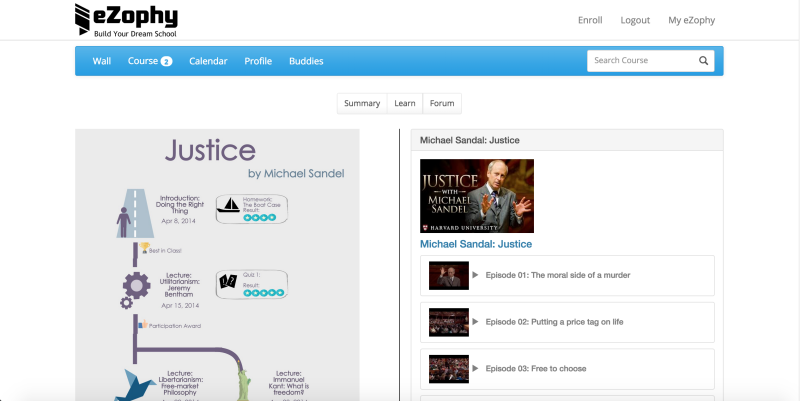Click the Quiz 1 result star rating
Screen dimensions: 800x401
(263, 293)
